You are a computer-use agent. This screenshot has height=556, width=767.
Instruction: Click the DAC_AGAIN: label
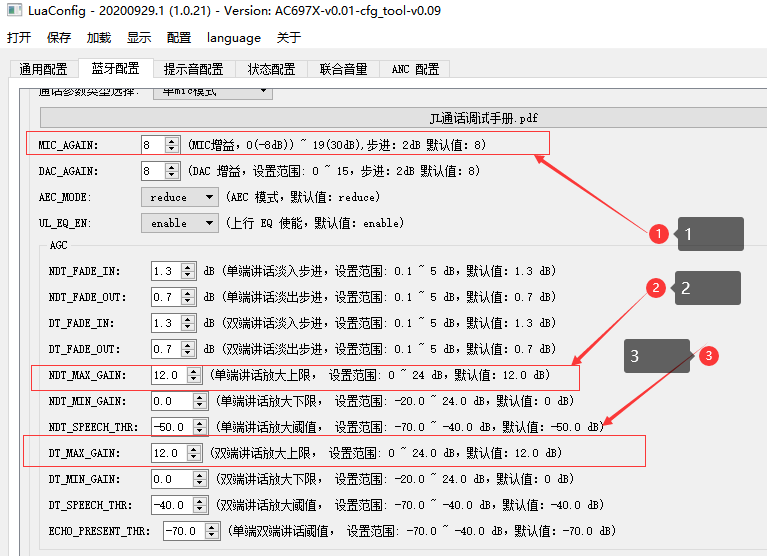68,171
